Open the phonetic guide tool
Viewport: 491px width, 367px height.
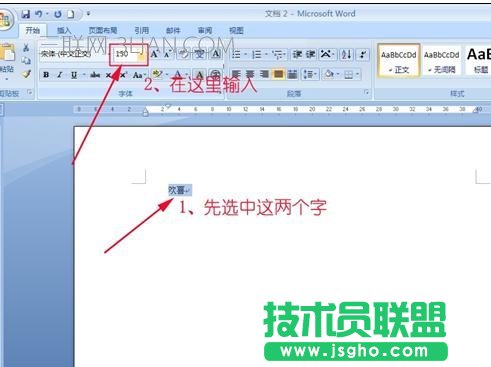[200, 54]
